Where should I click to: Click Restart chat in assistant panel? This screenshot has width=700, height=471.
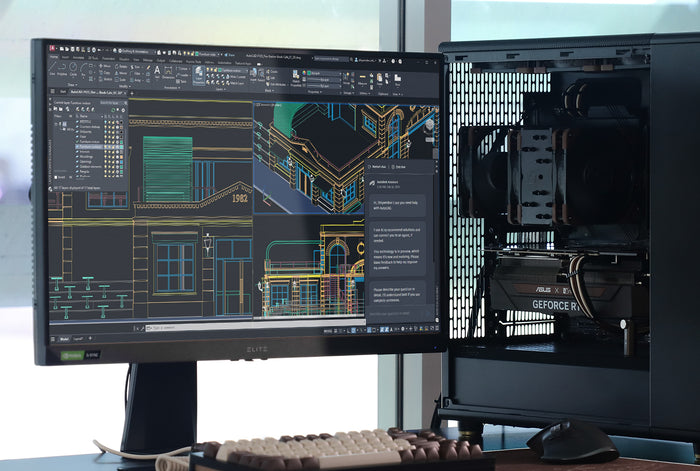(377, 167)
